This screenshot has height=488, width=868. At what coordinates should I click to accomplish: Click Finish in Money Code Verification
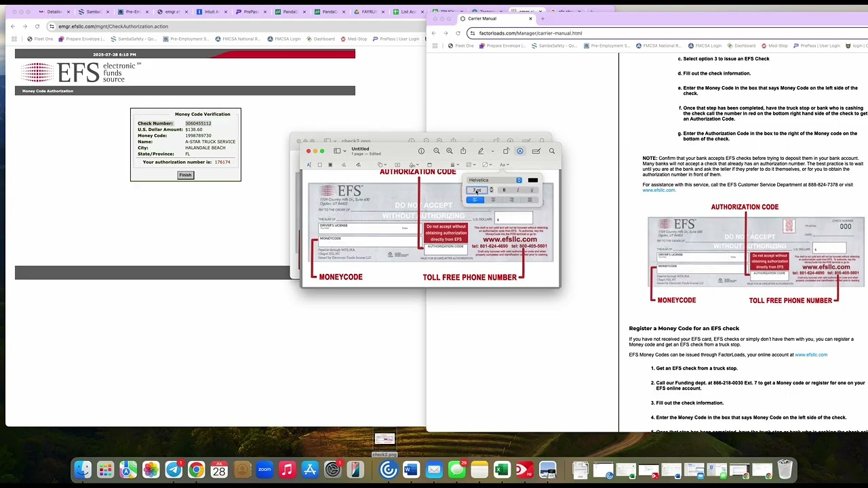[x=185, y=175]
